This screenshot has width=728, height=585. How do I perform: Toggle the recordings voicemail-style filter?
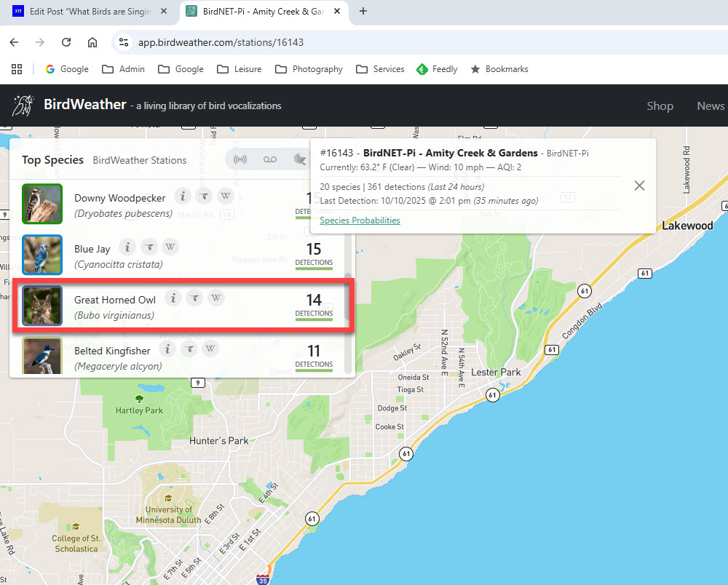pyautogui.click(x=269, y=159)
